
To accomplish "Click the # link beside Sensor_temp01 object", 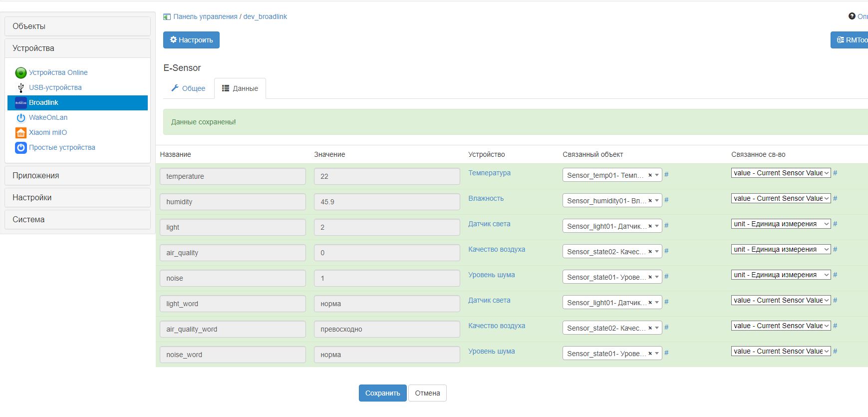I will click(x=666, y=175).
